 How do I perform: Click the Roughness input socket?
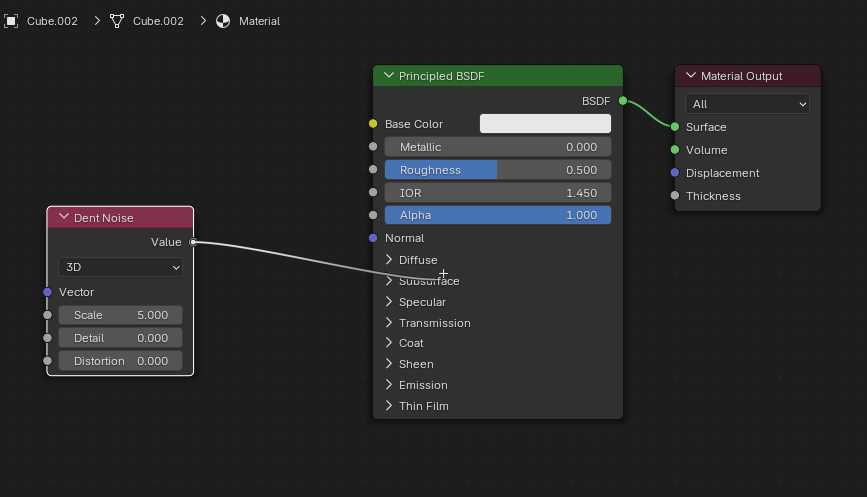click(x=373, y=169)
